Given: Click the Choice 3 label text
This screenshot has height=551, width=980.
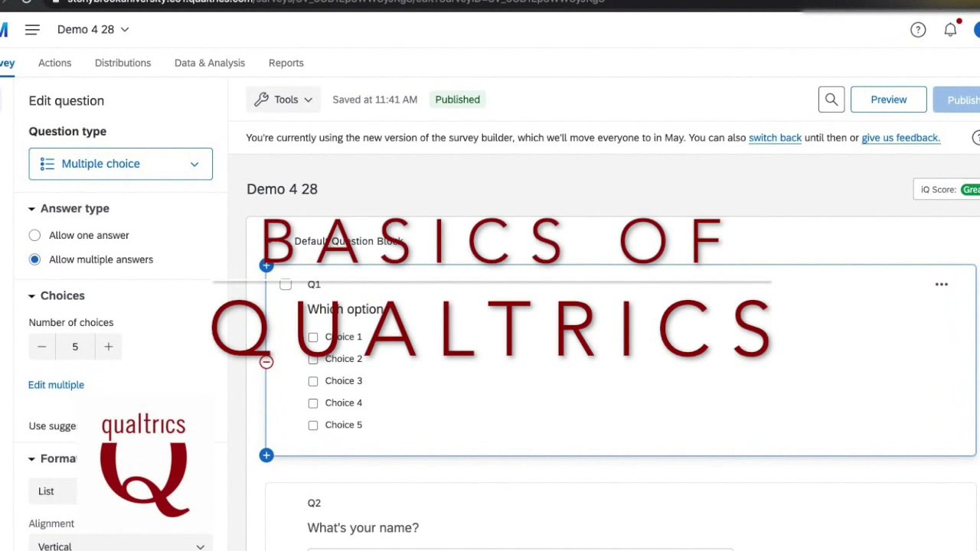Looking at the screenshot, I should tap(343, 381).
